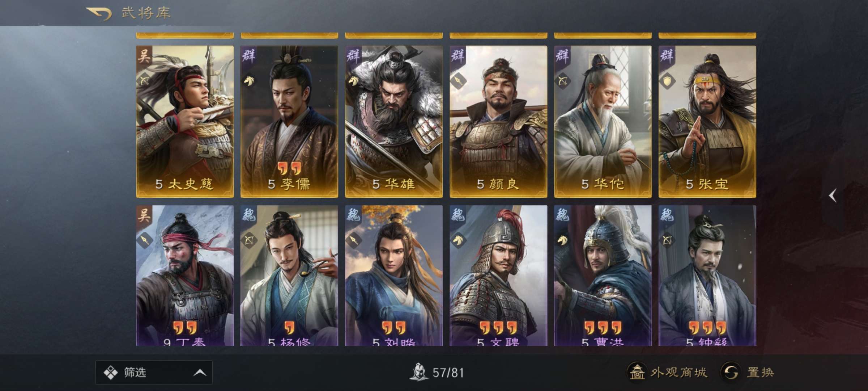Tap the shield icon on 张宝 card

pyautogui.click(x=667, y=81)
